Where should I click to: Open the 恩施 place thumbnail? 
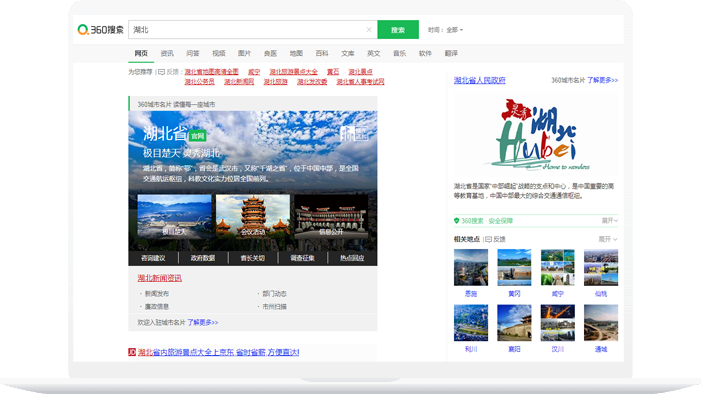[471, 267]
